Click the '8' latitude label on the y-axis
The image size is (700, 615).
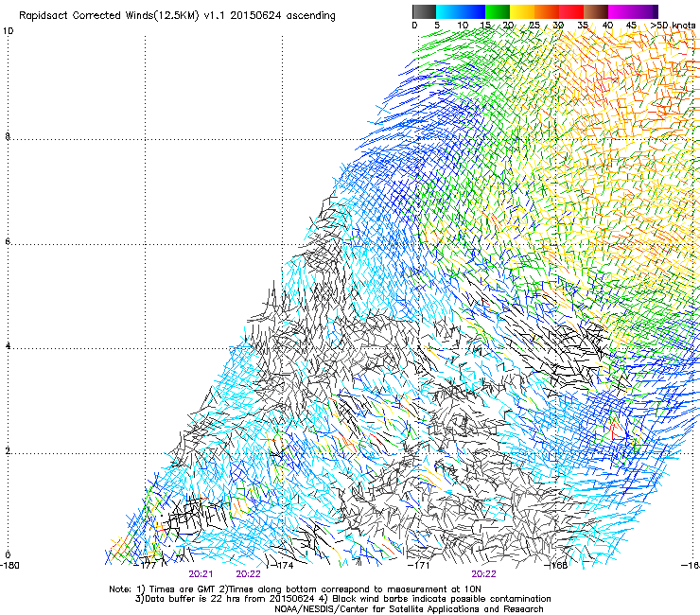point(8,136)
